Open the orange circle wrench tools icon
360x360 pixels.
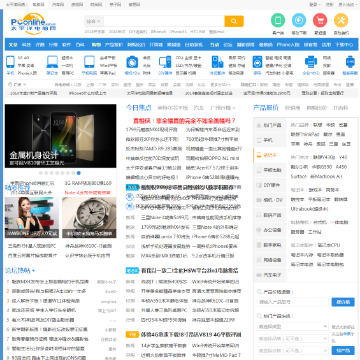click(341, 20)
